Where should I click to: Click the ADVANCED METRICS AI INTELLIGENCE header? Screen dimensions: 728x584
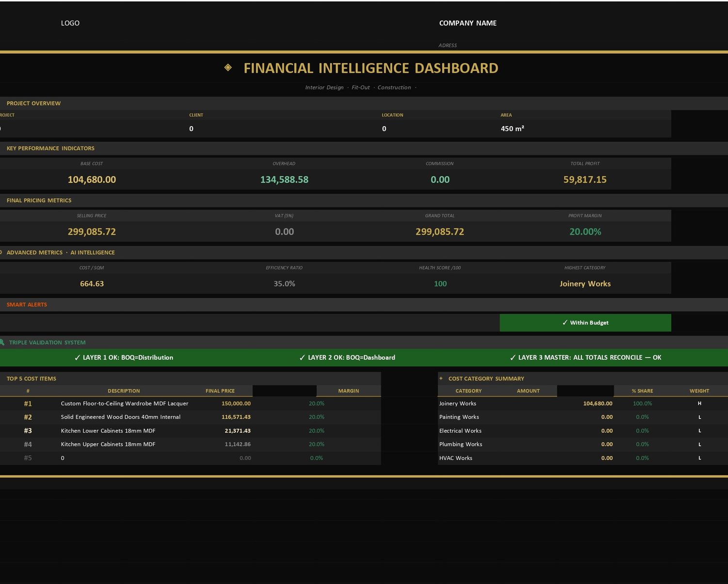point(61,253)
